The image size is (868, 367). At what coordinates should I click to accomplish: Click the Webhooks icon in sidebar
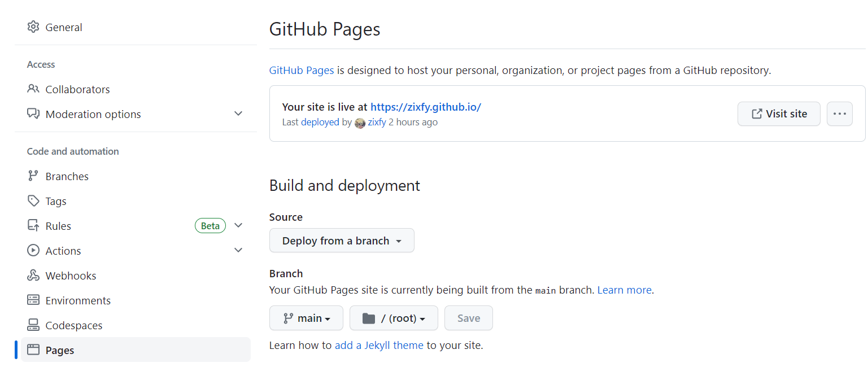pyautogui.click(x=33, y=276)
